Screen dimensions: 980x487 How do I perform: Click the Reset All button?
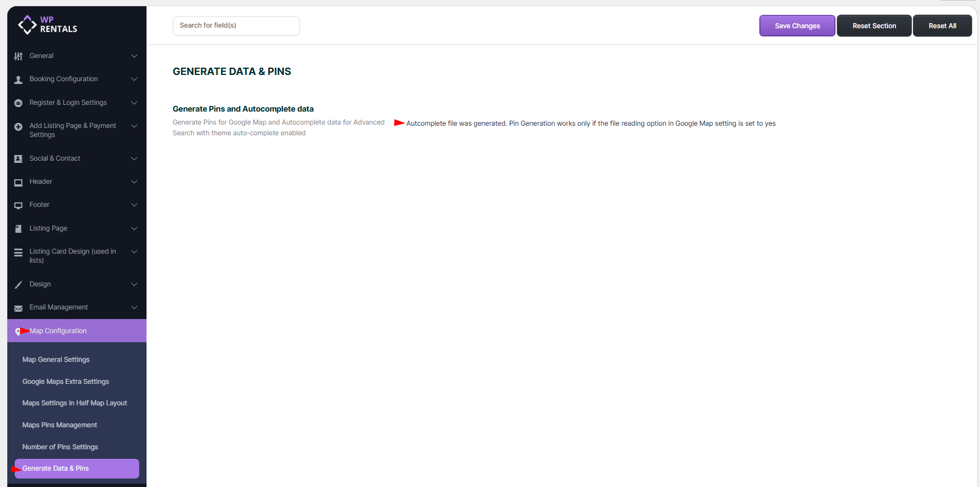(942, 26)
